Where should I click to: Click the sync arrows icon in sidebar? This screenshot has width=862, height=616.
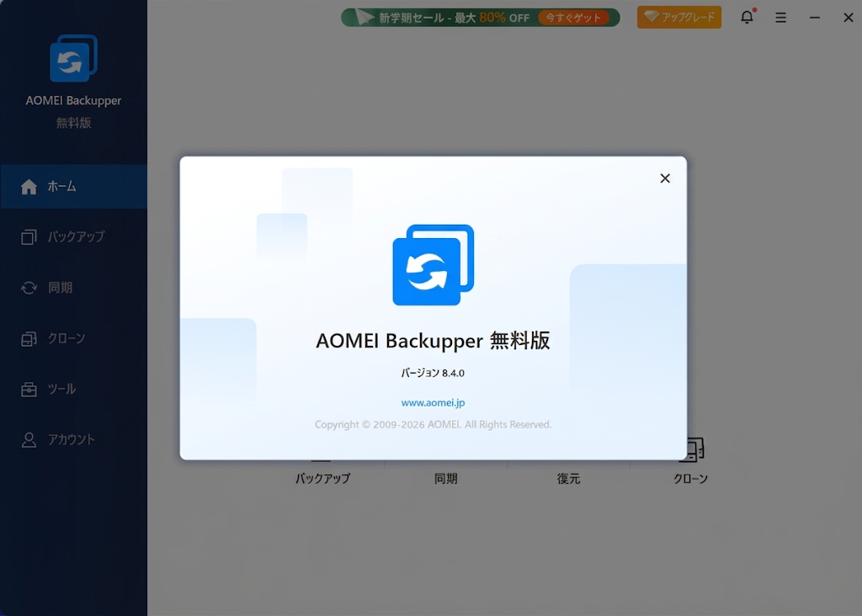29,288
